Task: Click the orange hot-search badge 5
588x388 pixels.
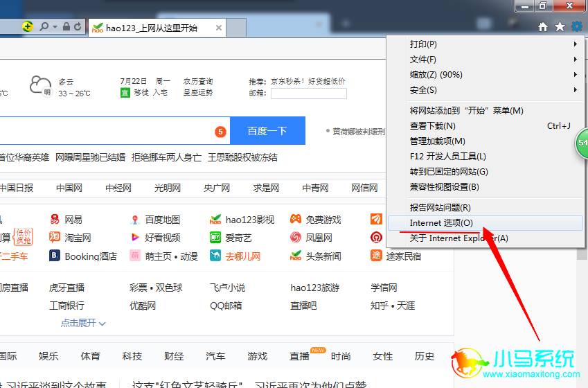Action: [x=220, y=132]
